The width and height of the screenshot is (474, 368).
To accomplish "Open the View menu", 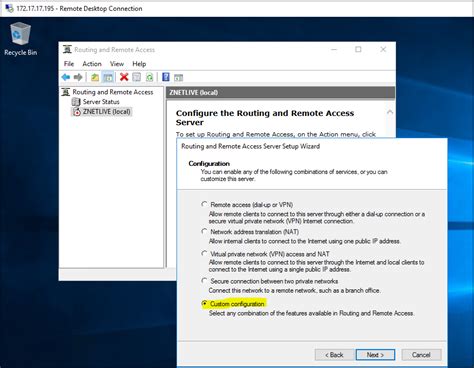I will [x=117, y=64].
